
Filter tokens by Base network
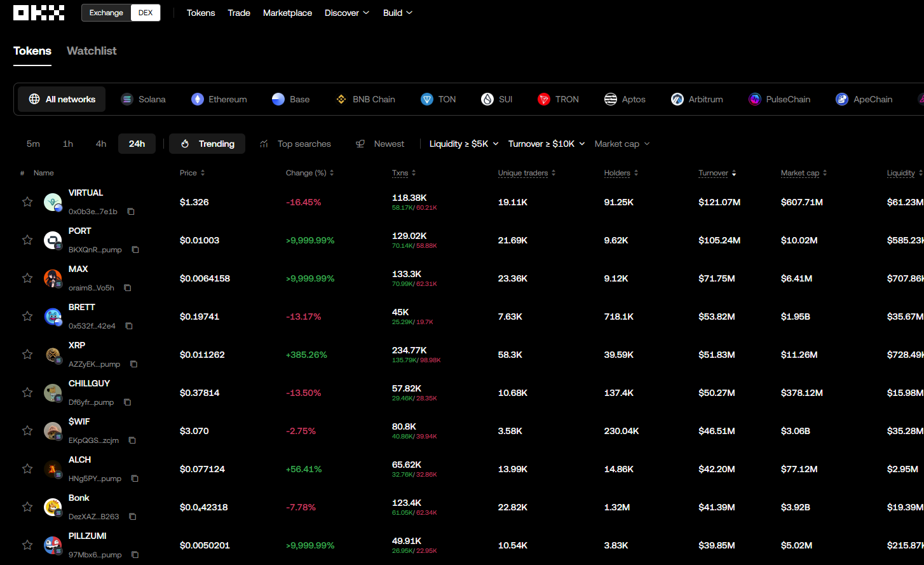click(x=291, y=99)
